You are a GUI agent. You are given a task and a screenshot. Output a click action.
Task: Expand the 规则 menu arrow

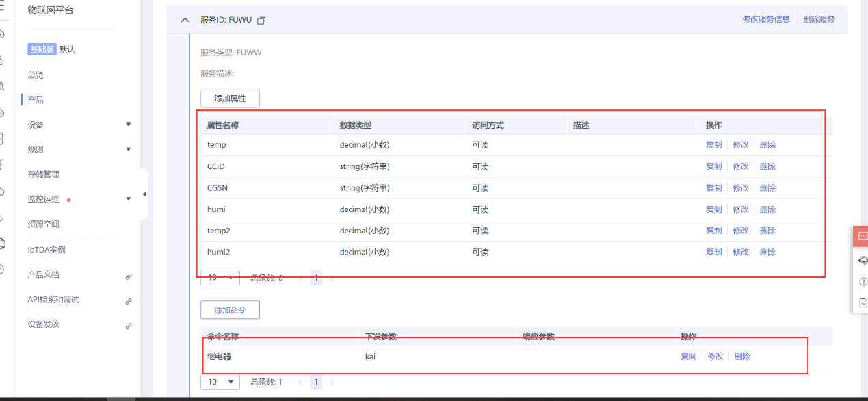tap(129, 149)
